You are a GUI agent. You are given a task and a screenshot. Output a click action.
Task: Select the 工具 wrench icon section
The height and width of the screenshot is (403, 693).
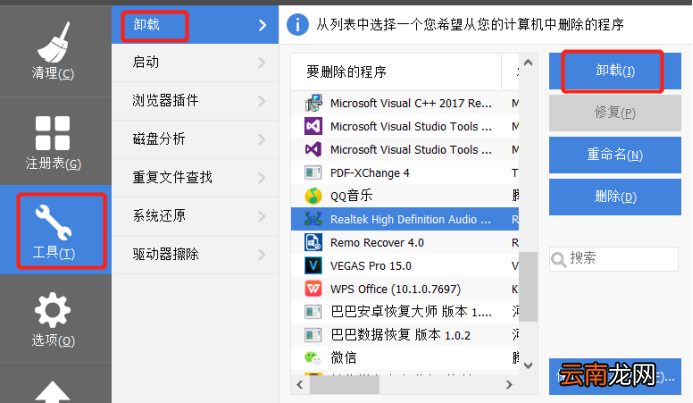(x=55, y=231)
